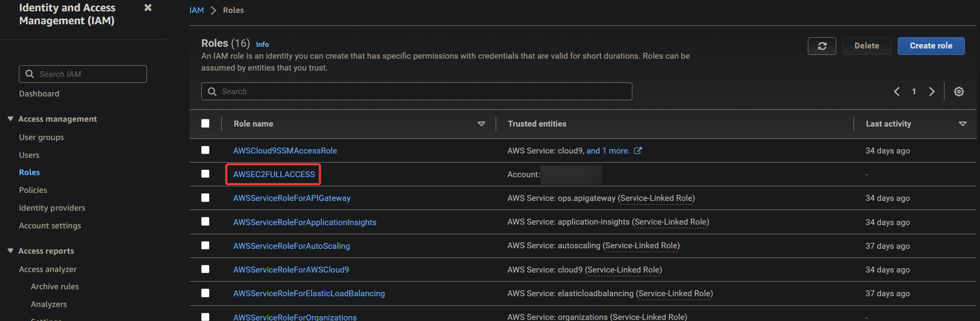The width and height of the screenshot is (980, 321).
Task: Toggle the select-all roles checkbox
Action: click(x=205, y=123)
